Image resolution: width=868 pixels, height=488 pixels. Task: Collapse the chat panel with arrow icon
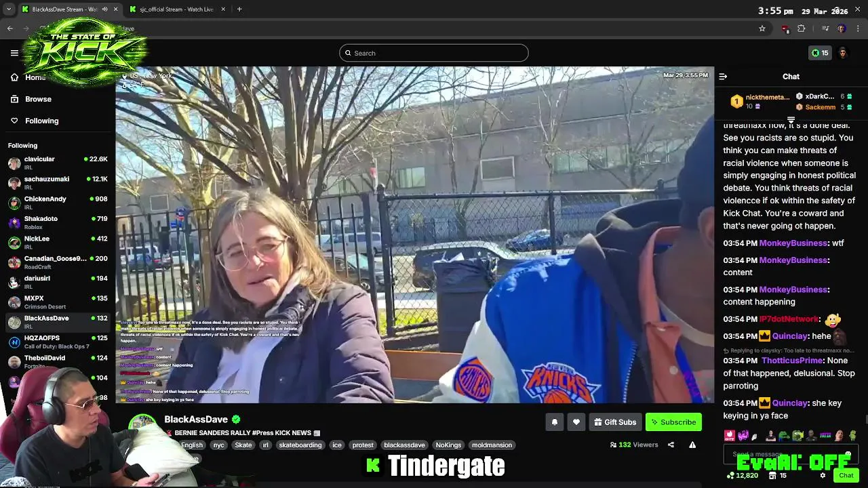(x=723, y=77)
